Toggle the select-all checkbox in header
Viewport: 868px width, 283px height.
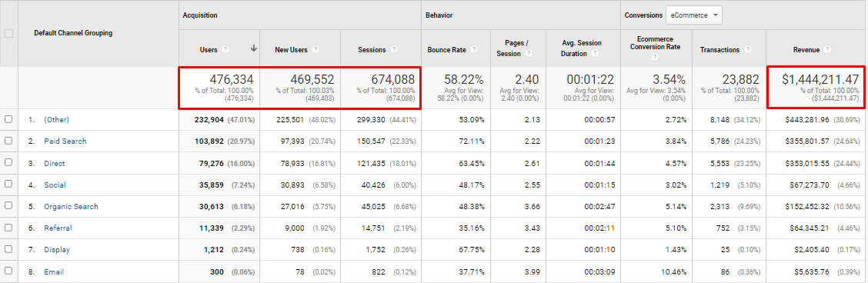point(9,33)
